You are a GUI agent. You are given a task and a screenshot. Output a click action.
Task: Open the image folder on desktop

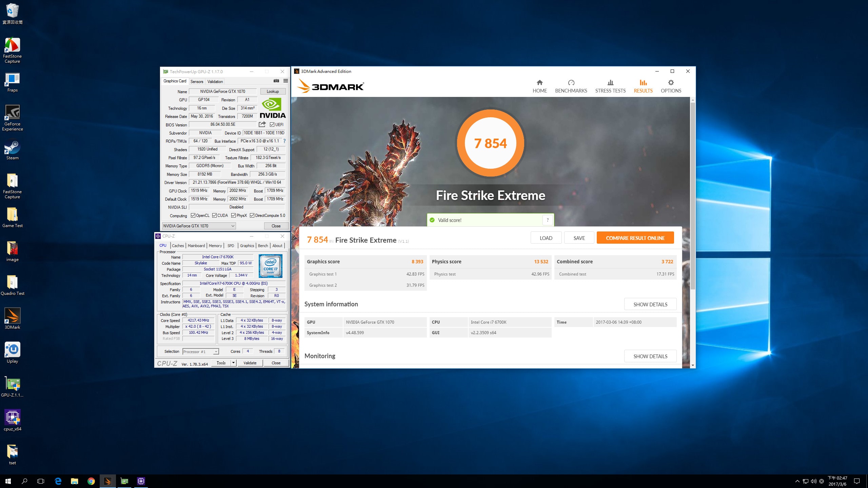click(12, 251)
